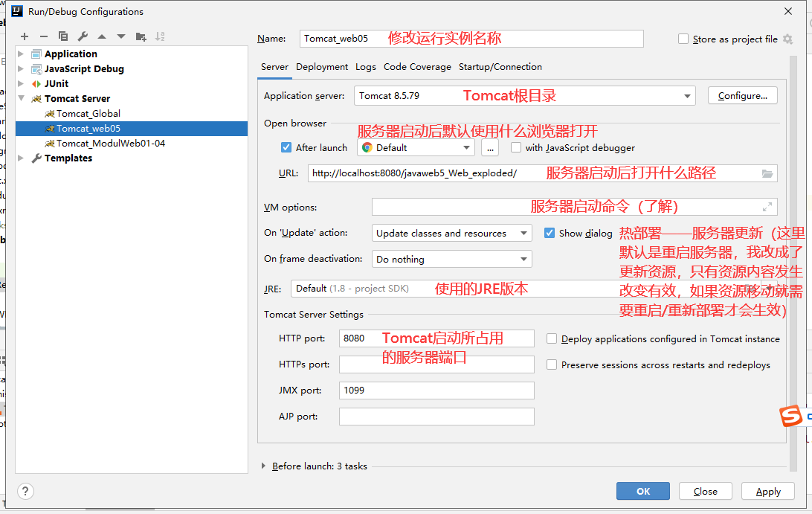Click the HTTPs port field
Image resolution: width=812 pixels, height=514 pixels.
pyautogui.click(x=436, y=364)
